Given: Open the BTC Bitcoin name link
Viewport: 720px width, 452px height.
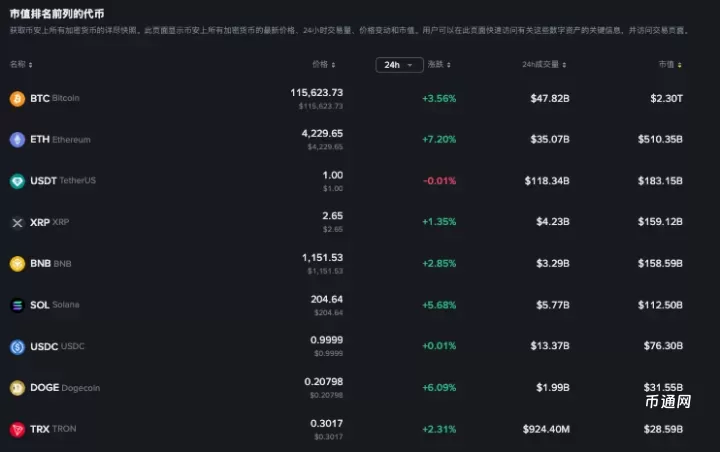Looking at the screenshot, I should (55, 99).
